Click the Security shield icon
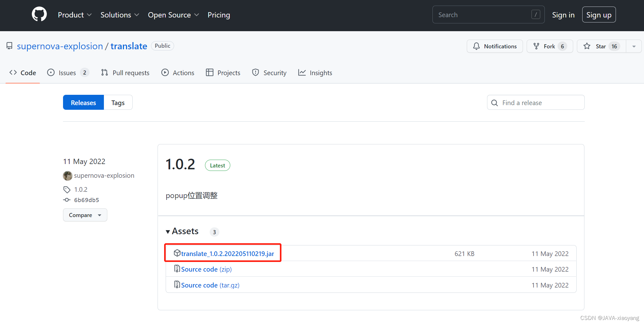Screen dimensions: 644x324 point(256,73)
